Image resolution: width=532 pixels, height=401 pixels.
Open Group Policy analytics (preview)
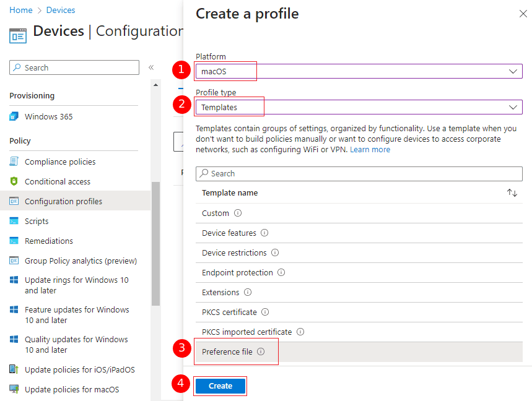(81, 261)
